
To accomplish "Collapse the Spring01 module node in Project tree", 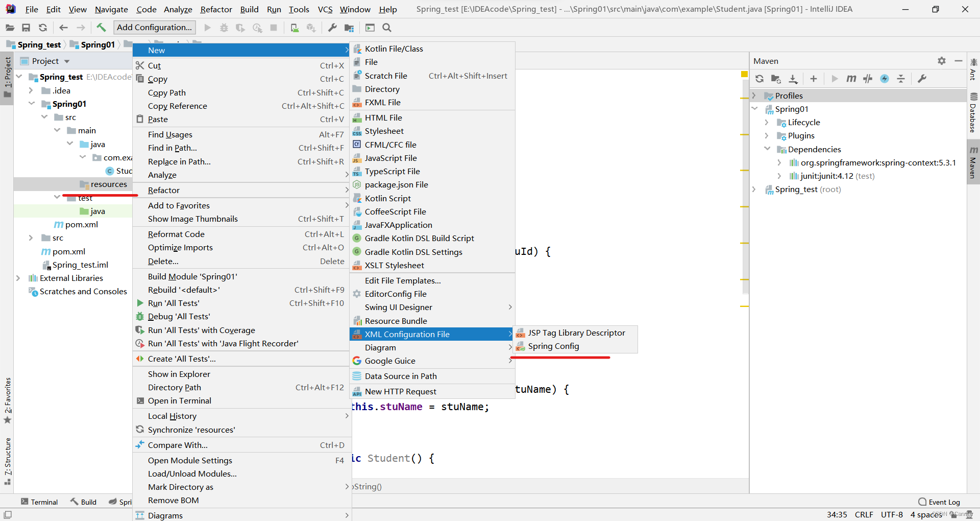I will (x=31, y=104).
